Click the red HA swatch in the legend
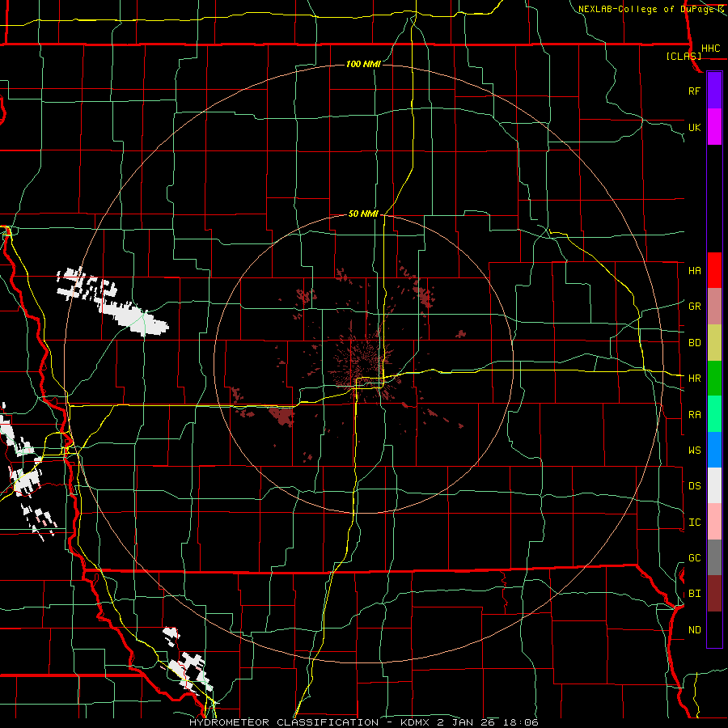This screenshot has height=728, width=728. tap(714, 270)
